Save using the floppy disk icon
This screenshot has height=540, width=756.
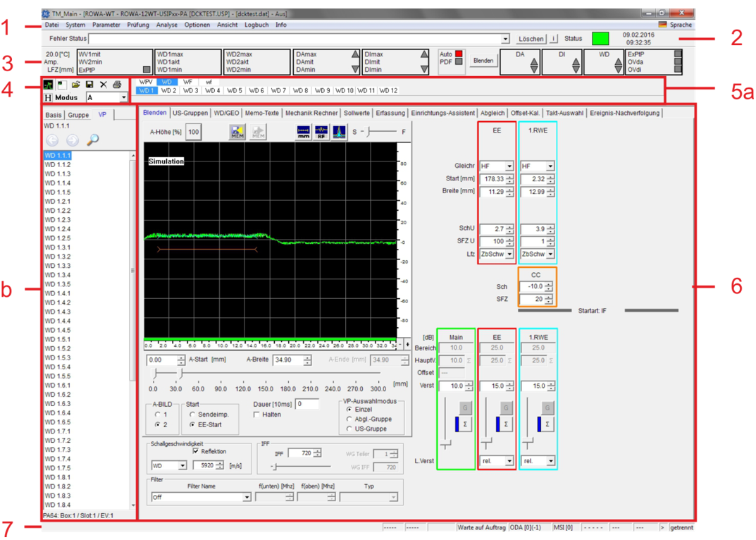[x=89, y=85]
